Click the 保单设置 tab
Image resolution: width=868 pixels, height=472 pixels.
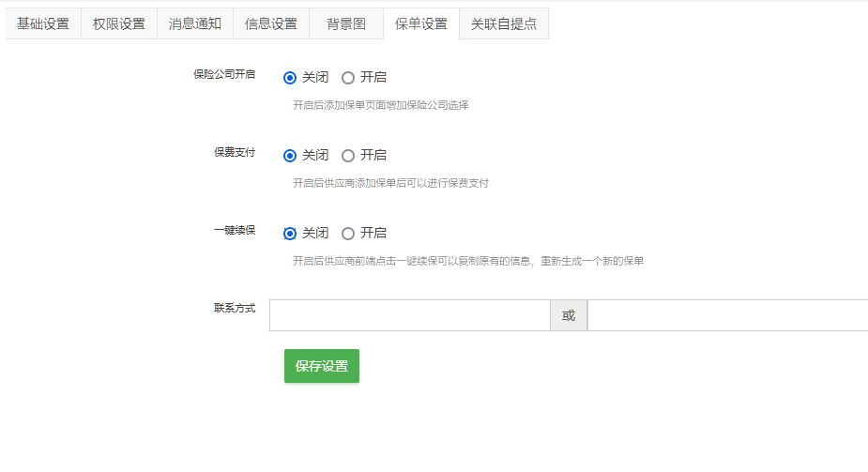coord(420,23)
